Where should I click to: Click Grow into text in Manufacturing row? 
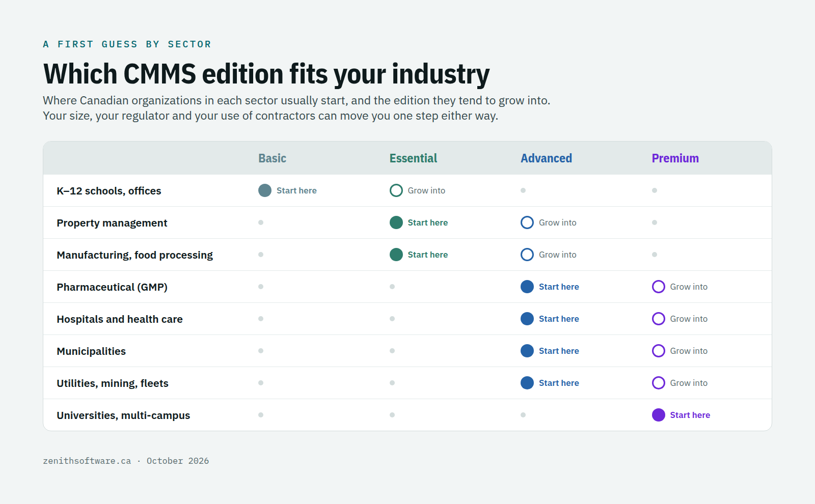click(x=558, y=255)
